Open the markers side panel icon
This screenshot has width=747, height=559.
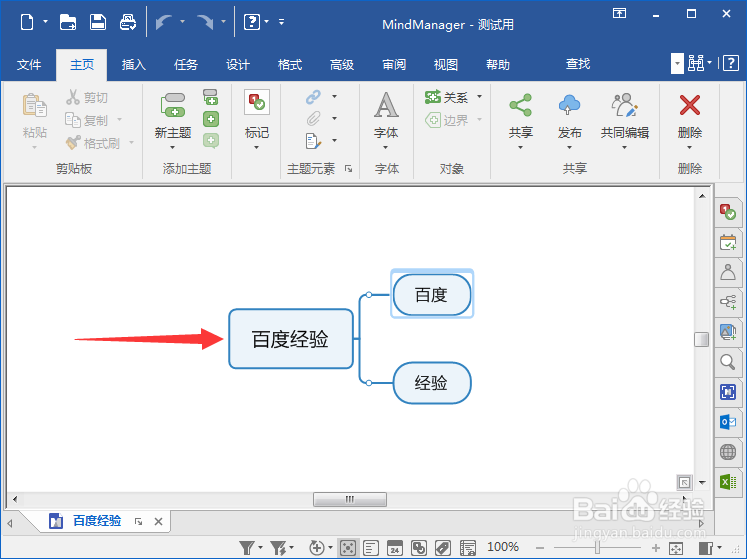pyautogui.click(x=727, y=212)
